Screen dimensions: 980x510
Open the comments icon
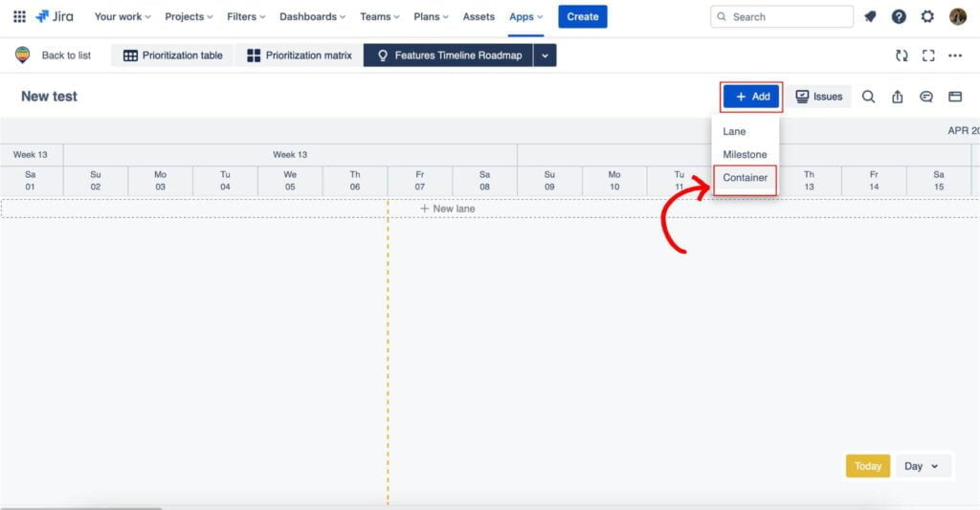926,97
